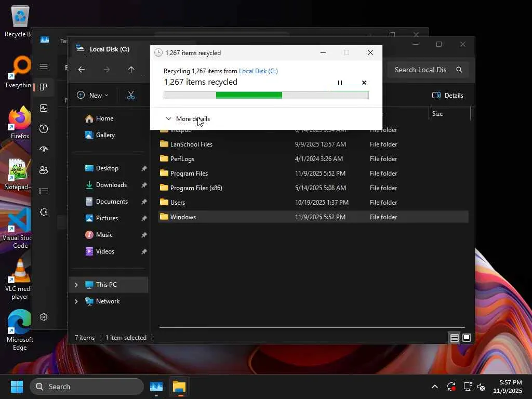
Task: Select the Program Files folder row
Action: (313, 174)
